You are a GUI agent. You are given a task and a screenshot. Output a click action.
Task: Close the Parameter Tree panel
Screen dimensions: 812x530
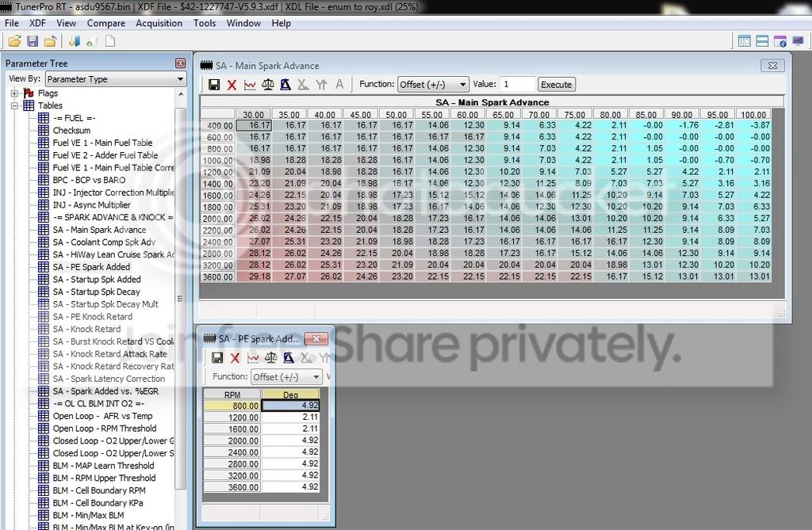180,63
